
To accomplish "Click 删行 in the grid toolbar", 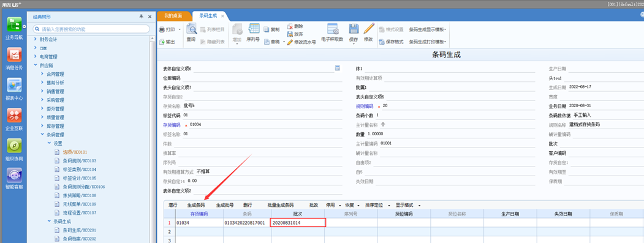I will (247, 205).
